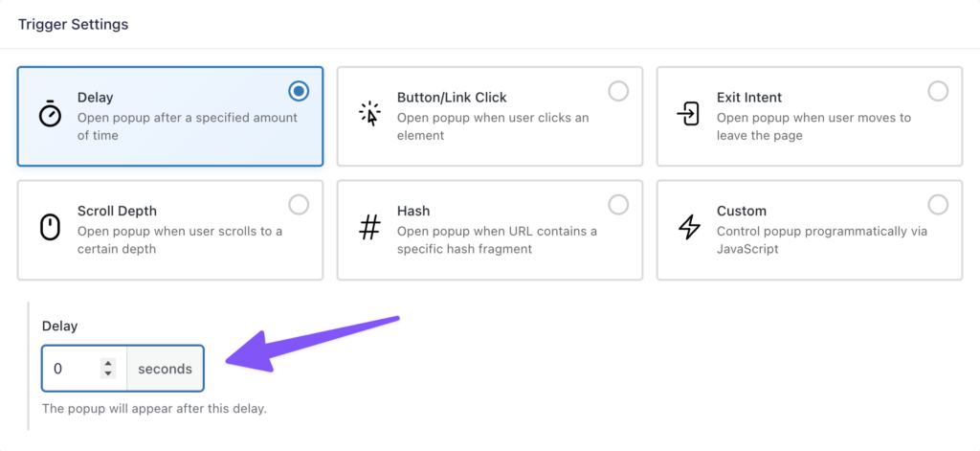The width and height of the screenshot is (980, 451).
Task: Click into the Delay number input field
Action: 72,369
